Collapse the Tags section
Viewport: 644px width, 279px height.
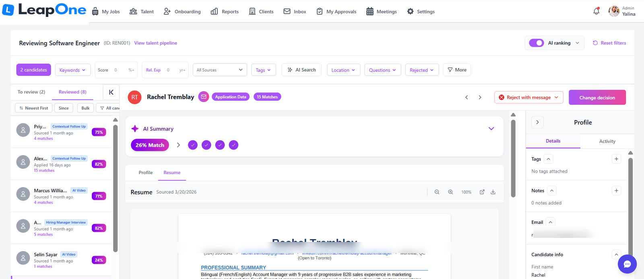pos(548,159)
